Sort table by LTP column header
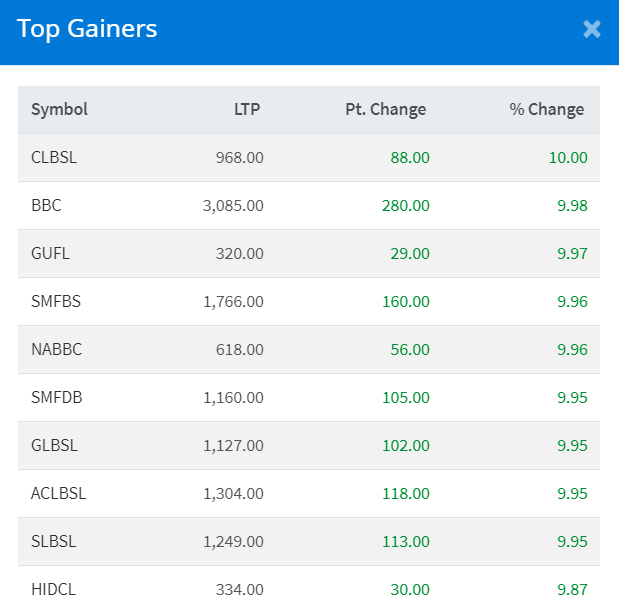 point(246,109)
